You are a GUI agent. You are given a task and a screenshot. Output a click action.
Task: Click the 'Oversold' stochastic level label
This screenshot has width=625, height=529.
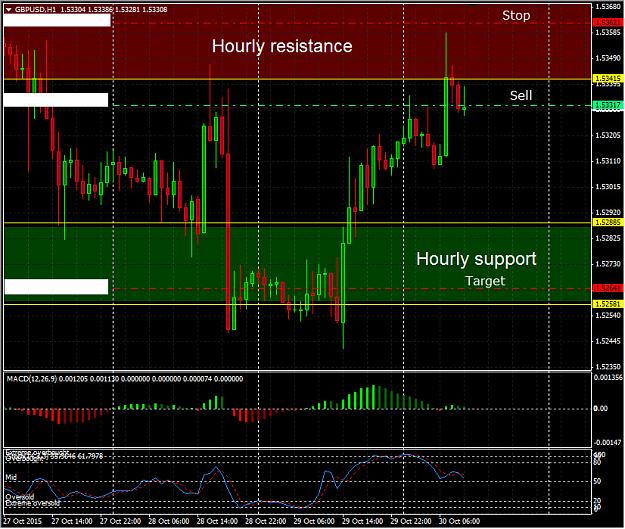coord(20,497)
